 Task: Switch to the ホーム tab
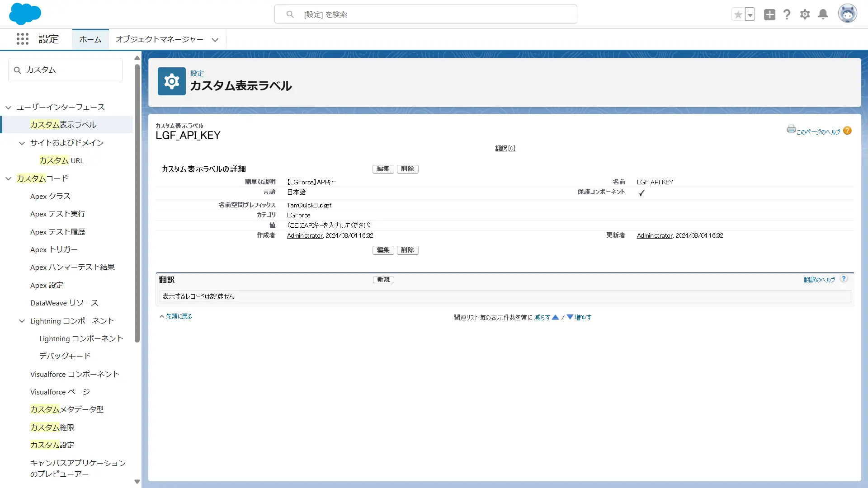(x=90, y=39)
